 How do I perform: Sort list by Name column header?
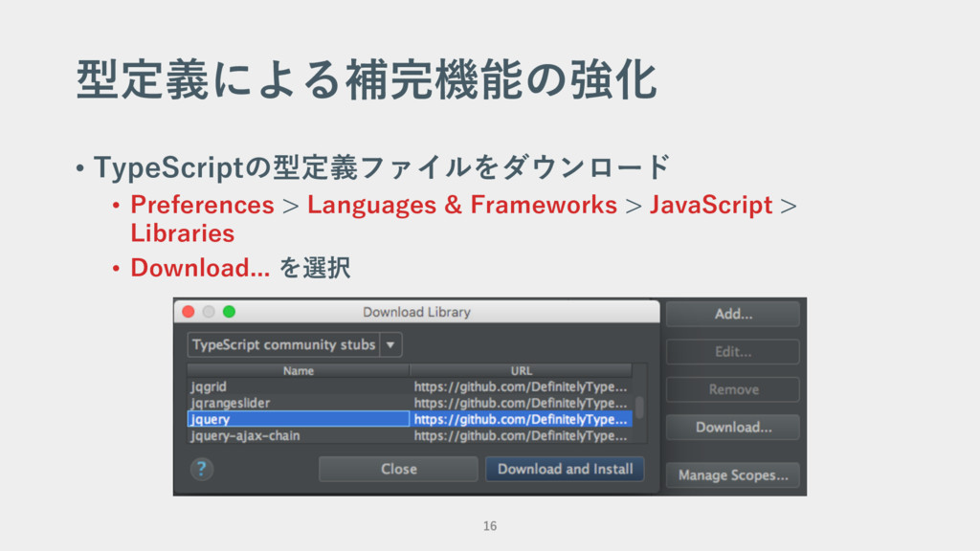[298, 370]
